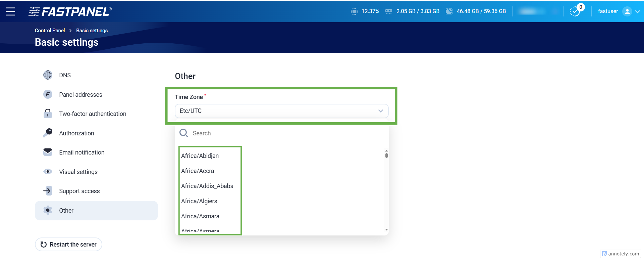
Task: Open the Email notification section
Action: tap(82, 153)
